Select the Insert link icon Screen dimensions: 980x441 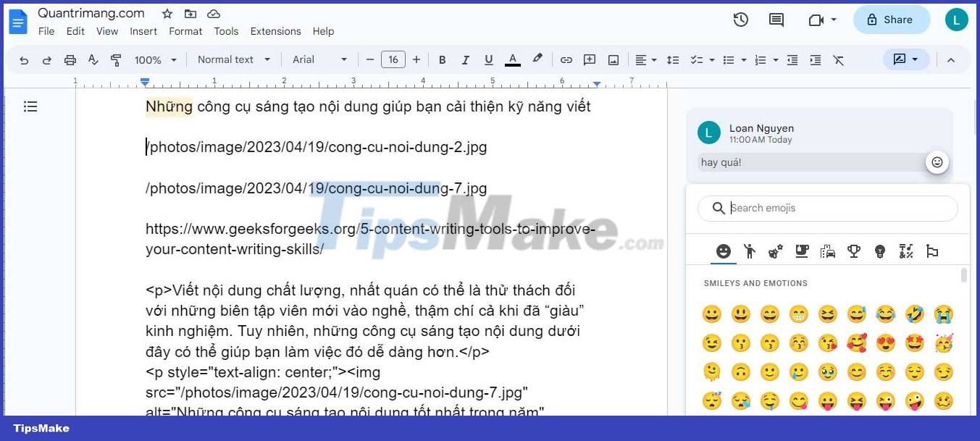tap(566, 59)
